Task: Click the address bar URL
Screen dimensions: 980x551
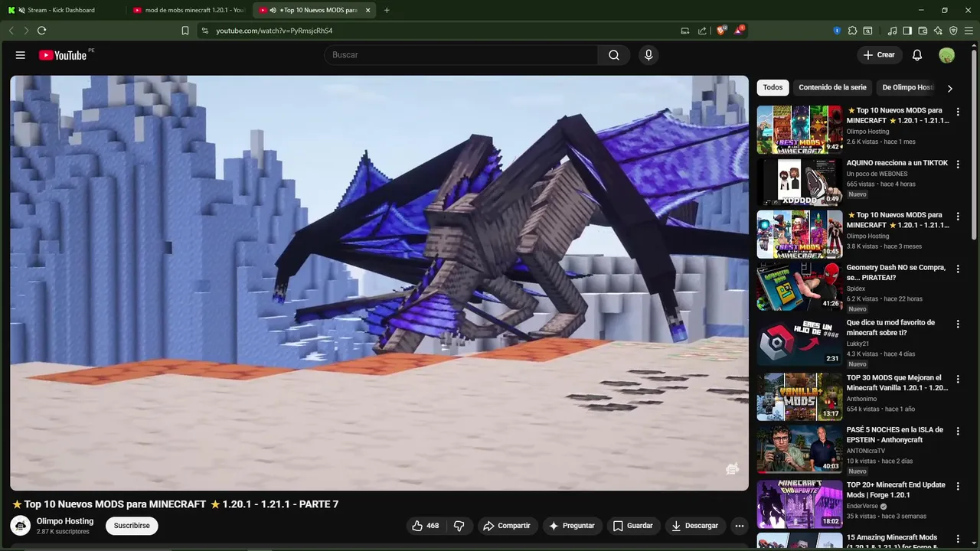Action: point(274,31)
